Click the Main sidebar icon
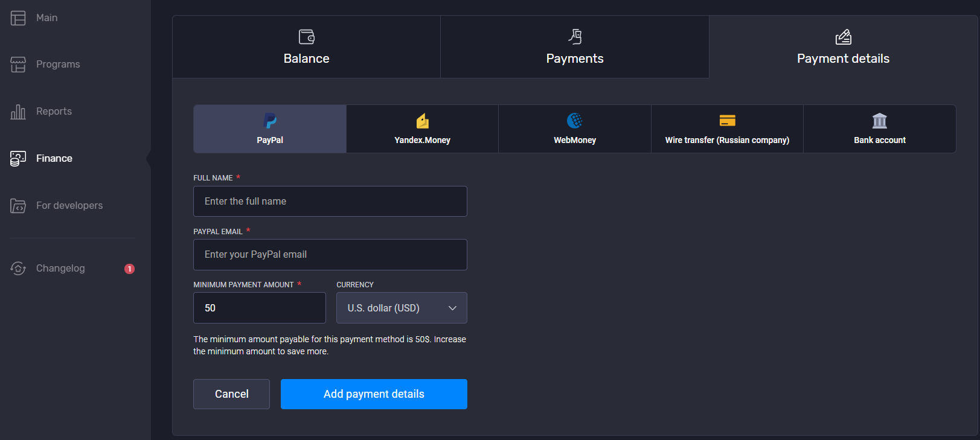This screenshot has width=980, height=440. 18,18
